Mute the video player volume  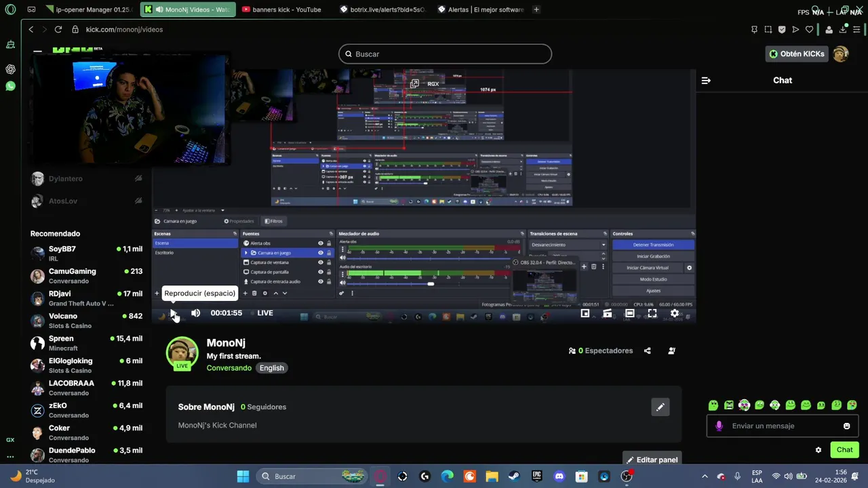[195, 313]
